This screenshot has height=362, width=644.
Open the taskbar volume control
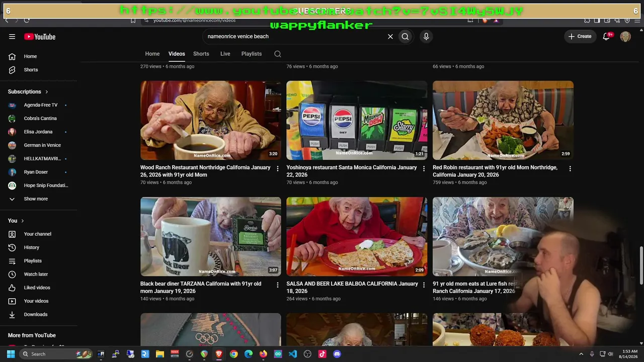(x=611, y=354)
